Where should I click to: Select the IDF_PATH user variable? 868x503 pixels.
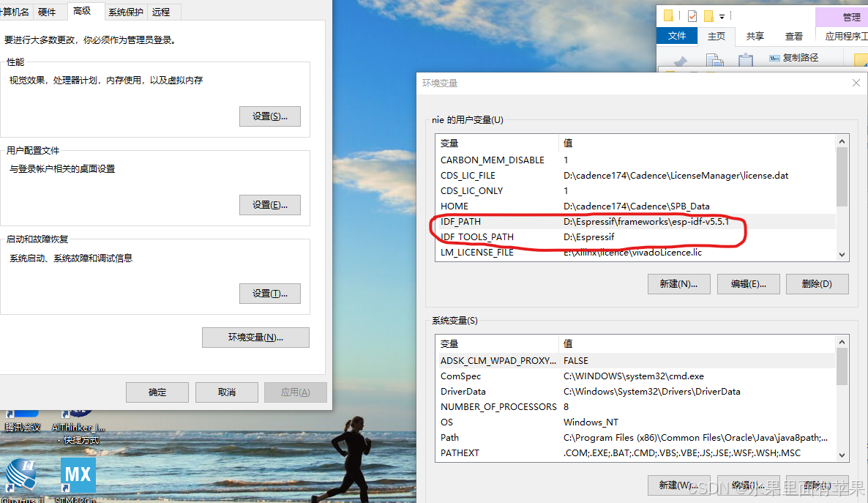[635, 222]
